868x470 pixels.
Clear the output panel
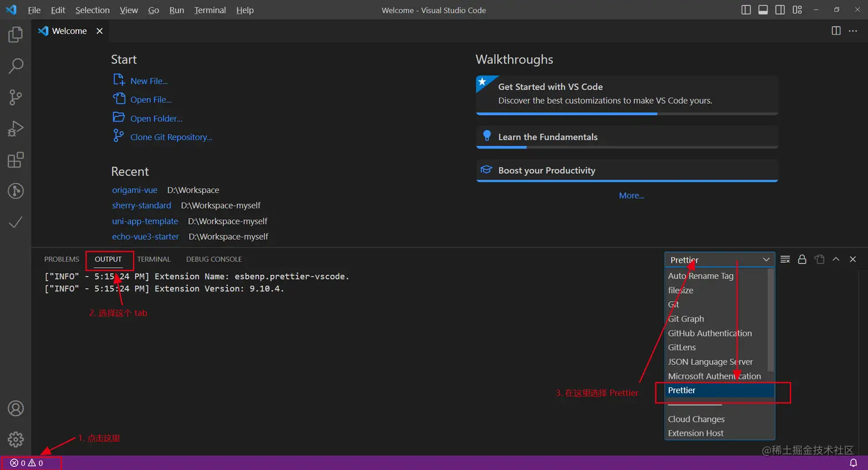tap(785, 259)
